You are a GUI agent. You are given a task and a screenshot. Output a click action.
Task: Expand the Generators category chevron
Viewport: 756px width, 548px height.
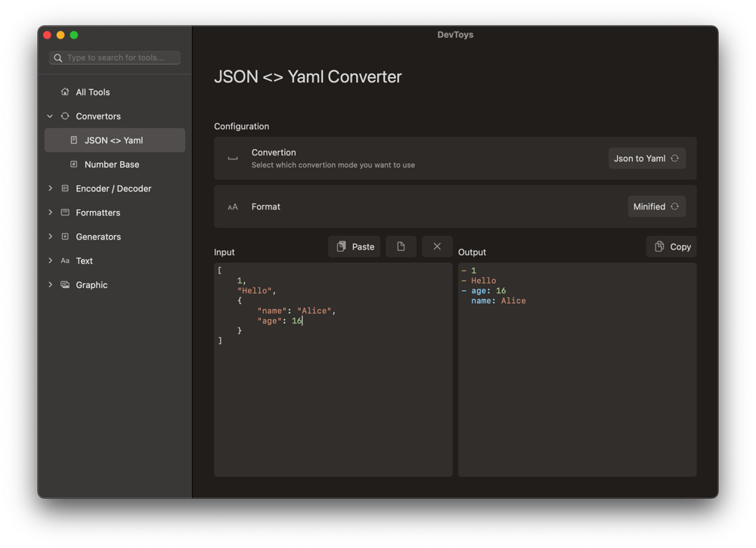50,237
